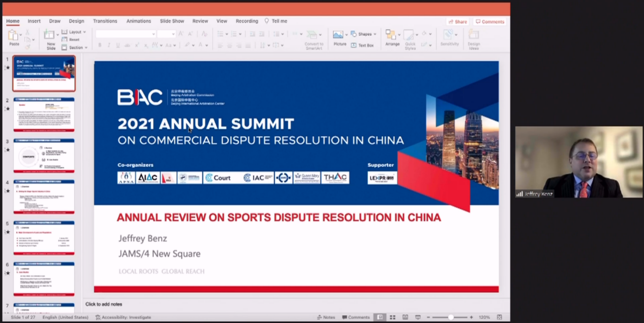Image resolution: width=644 pixels, height=323 pixels.
Task: Click the Quick Styles icon
Action: [409, 35]
